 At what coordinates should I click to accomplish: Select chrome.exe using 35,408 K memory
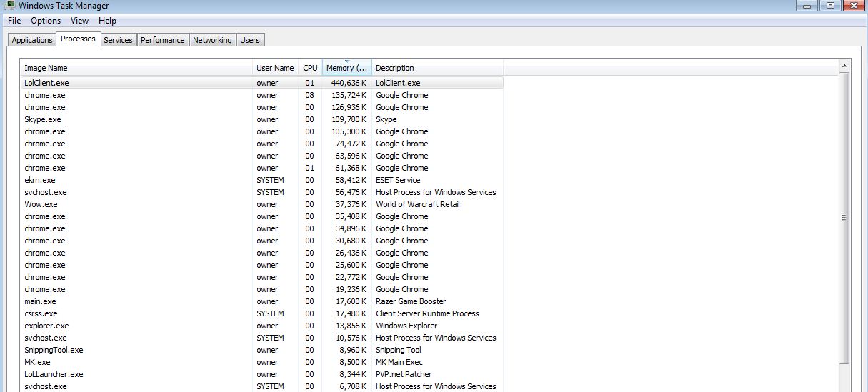point(262,216)
